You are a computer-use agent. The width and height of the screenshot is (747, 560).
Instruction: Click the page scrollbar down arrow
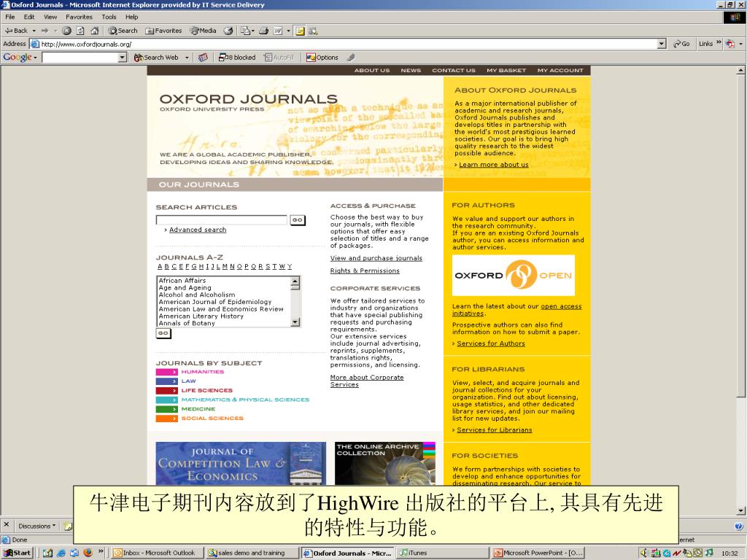740,511
